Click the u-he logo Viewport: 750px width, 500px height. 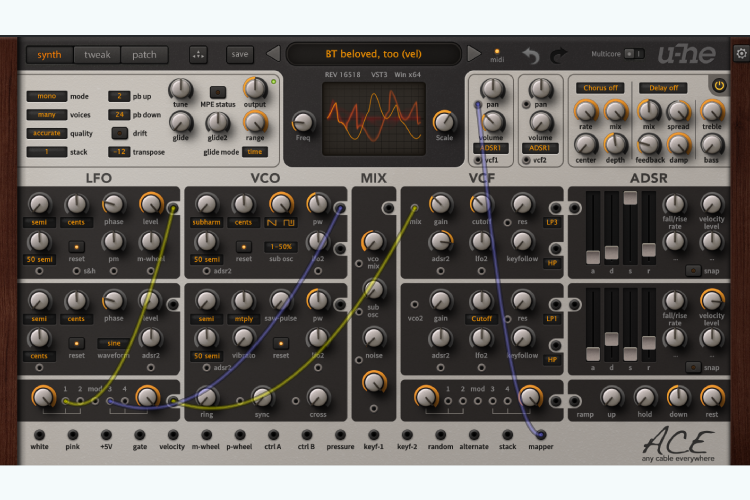coord(687,55)
